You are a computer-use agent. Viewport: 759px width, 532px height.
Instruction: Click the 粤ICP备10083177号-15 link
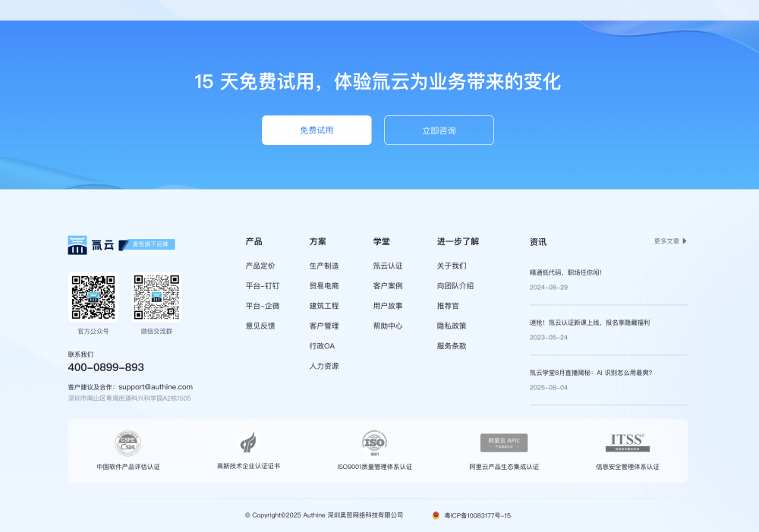(x=477, y=515)
